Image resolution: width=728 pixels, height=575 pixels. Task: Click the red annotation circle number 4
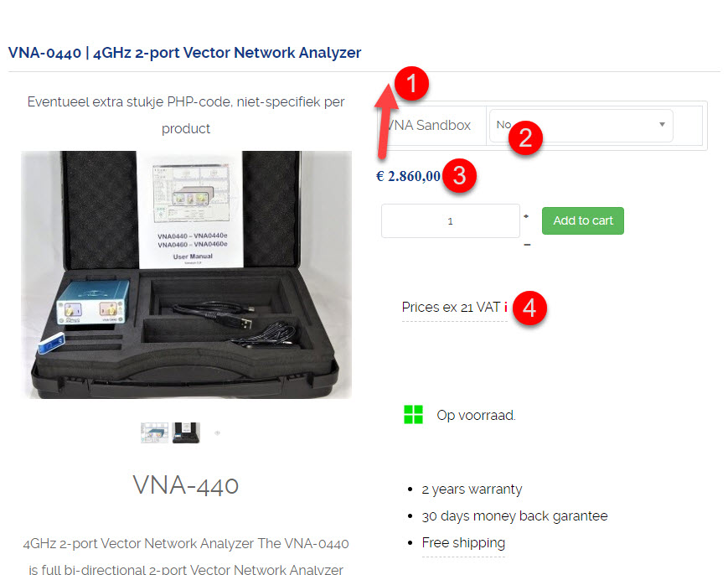[x=529, y=308]
